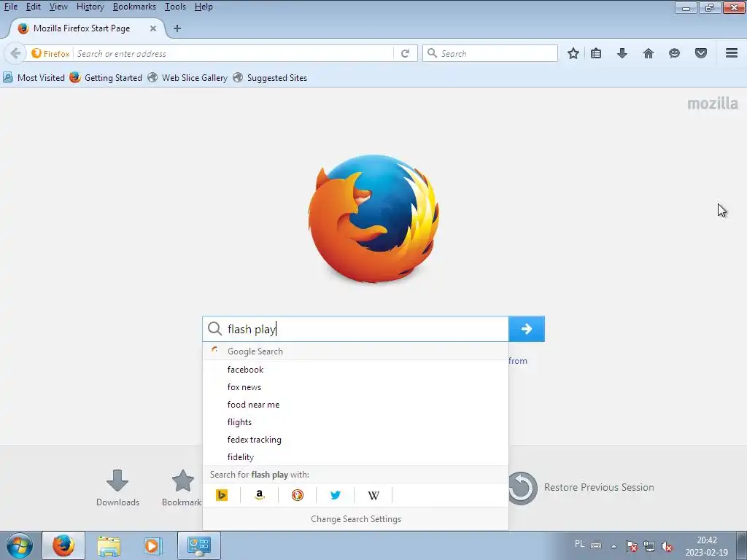Open Getting Started bookmark
This screenshot has height=560, width=747.
[x=106, y=77]
